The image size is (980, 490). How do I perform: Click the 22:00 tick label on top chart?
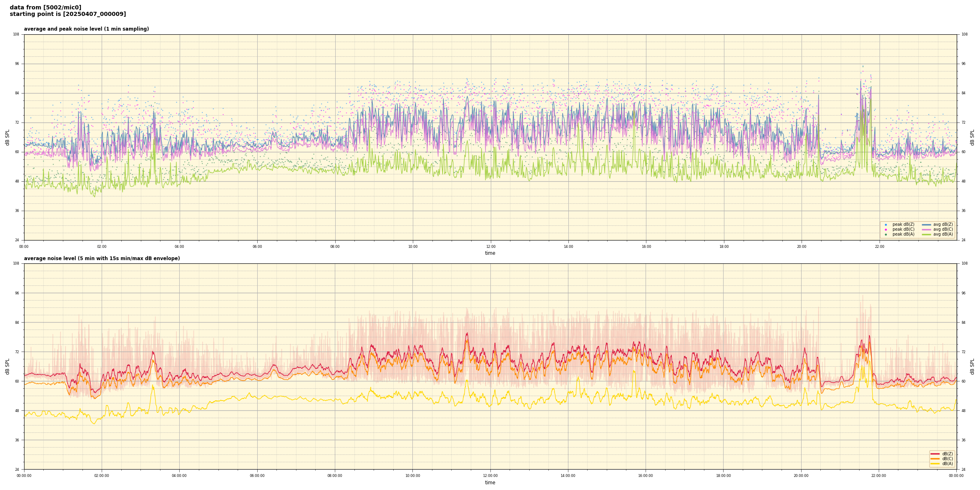879,247
